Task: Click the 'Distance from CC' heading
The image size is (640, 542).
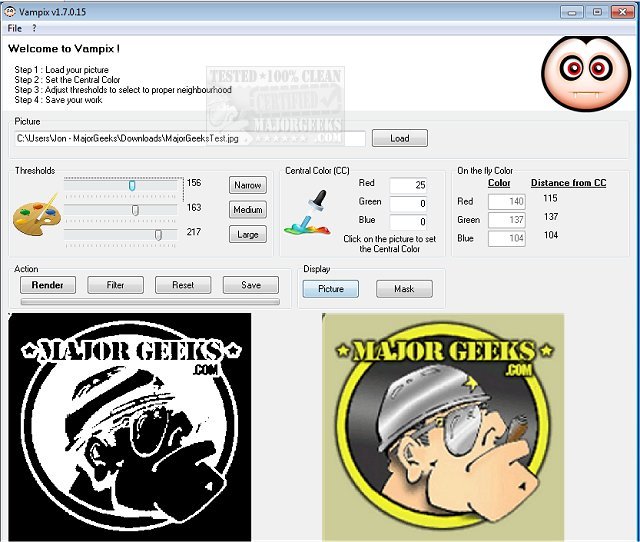Action: [568, 183]
